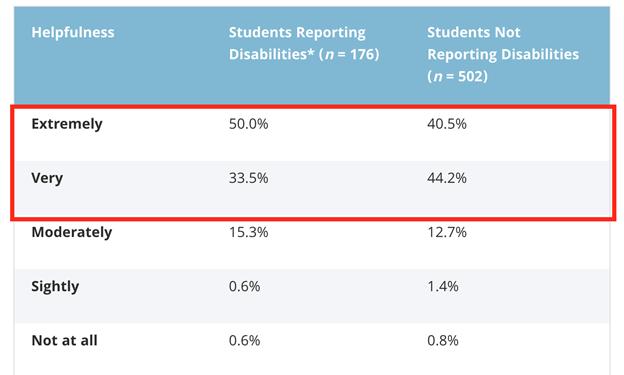Click the 40.5% cell

click(447, 124)
